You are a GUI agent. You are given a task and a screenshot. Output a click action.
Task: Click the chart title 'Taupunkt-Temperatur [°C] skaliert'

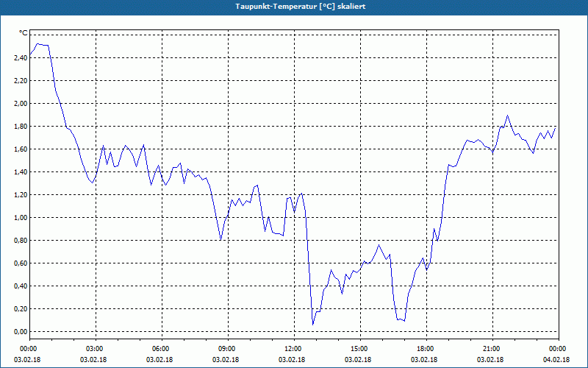click(301, 7)
